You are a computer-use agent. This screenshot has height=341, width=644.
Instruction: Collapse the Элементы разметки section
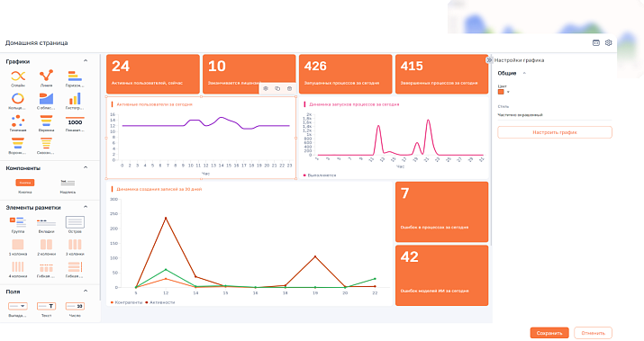(x=86, y=207)
